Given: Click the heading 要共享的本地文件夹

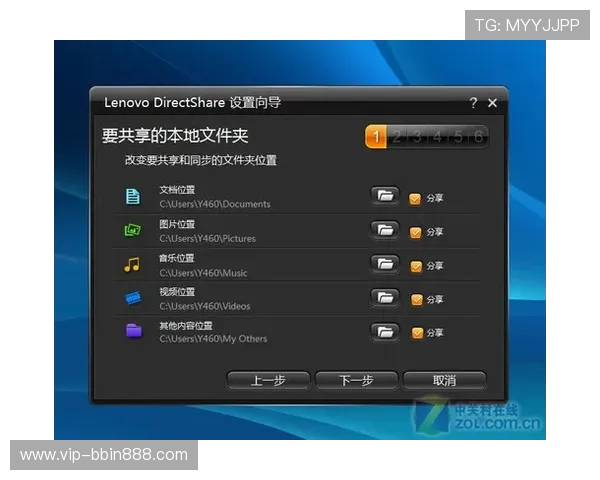Looking at the screenshot, I should pyautogui.click(x=175, y=136).
